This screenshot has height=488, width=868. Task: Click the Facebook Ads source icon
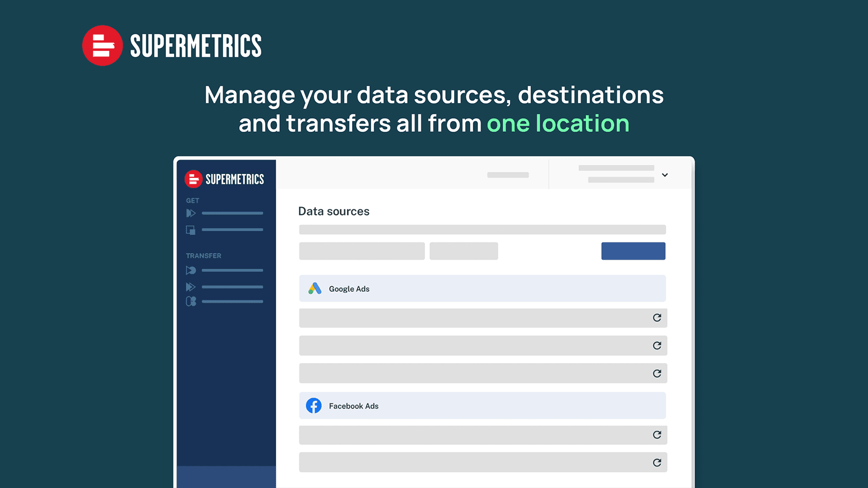click(314, 405)
